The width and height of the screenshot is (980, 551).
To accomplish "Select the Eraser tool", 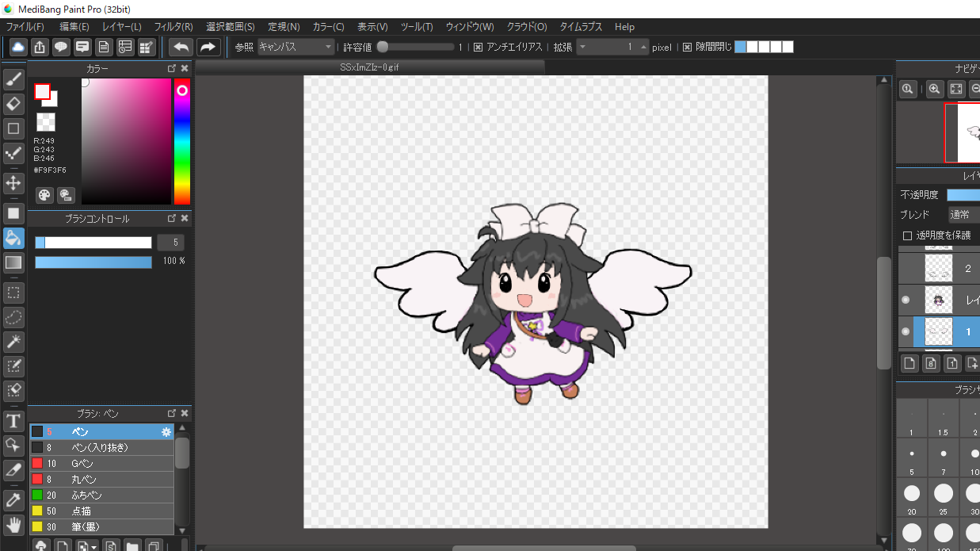I will pos(13,104).
